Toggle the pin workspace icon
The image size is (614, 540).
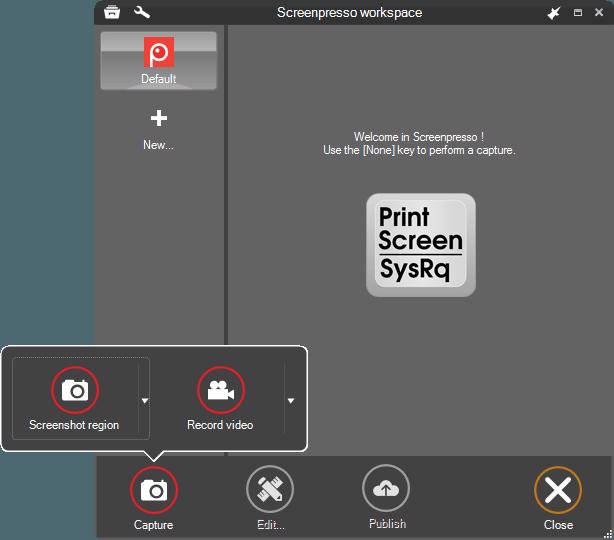click(554, 13)
